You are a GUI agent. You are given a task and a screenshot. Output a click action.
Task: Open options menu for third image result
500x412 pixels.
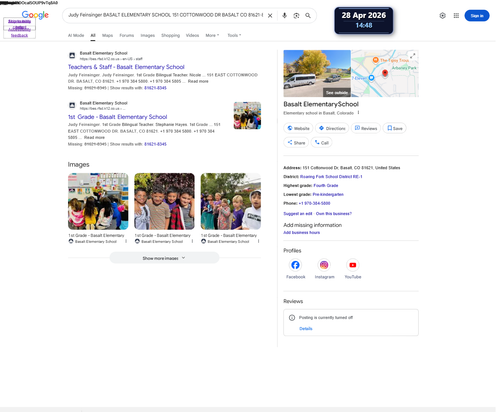(259, 241)
